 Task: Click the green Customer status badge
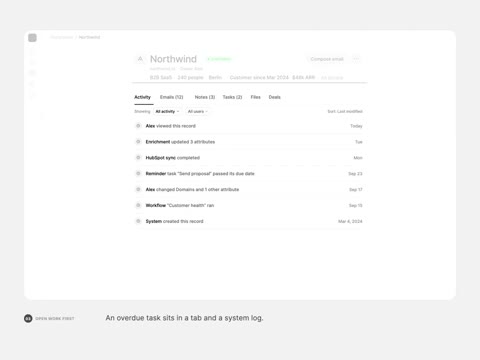pos(219,59)
